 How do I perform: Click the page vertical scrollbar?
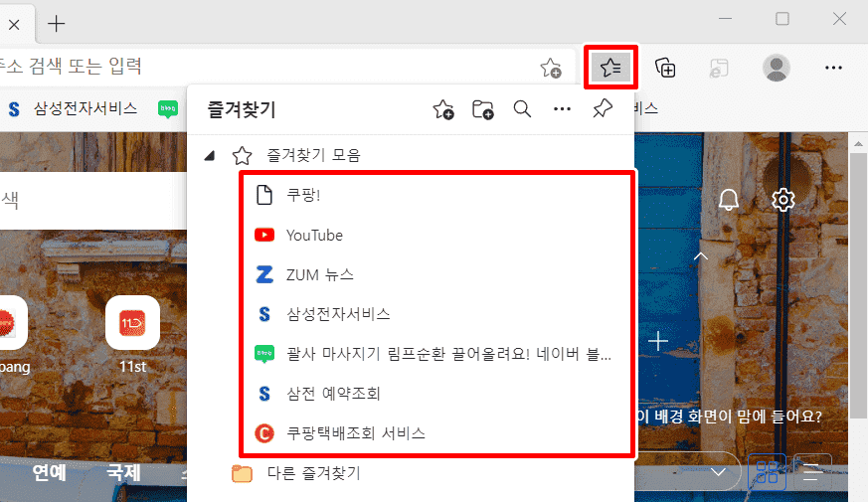coord(858,285)
